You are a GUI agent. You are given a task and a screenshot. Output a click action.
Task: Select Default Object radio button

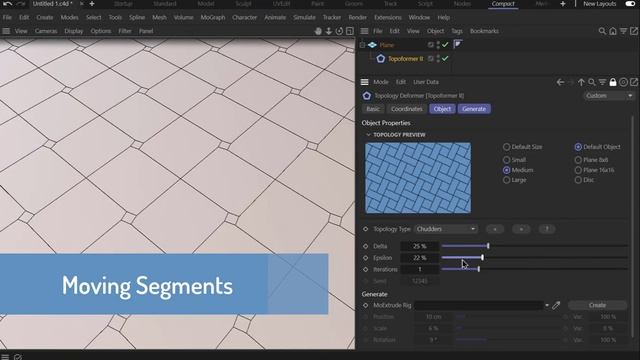pyautogui.click(x=578, y=147)
